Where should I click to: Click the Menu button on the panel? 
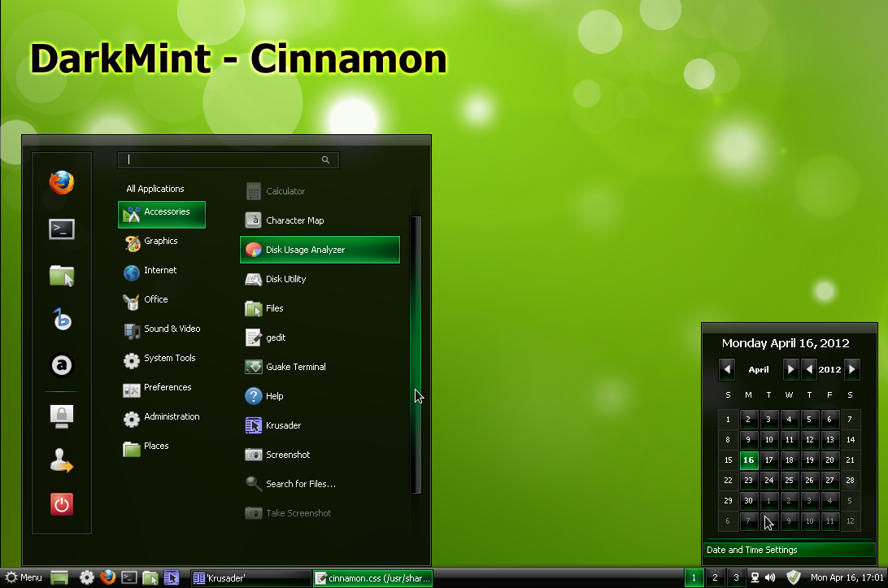24,577
